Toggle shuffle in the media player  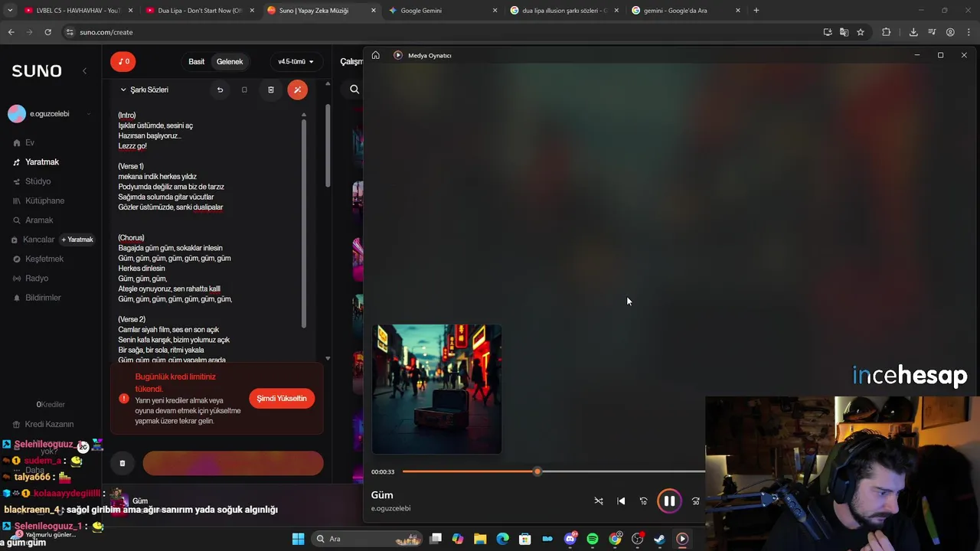click(599, 501)
